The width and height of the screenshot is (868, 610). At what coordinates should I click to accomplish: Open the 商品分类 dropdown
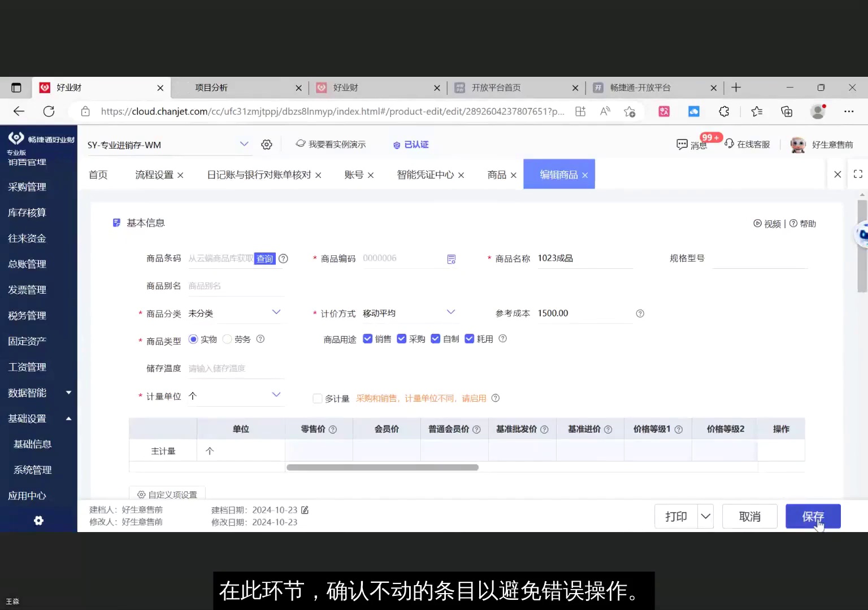point(276,312)
